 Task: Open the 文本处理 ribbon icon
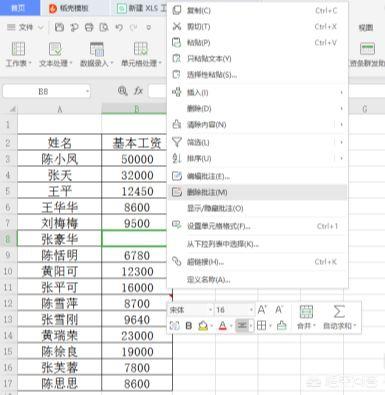click(x=55, y=49)
